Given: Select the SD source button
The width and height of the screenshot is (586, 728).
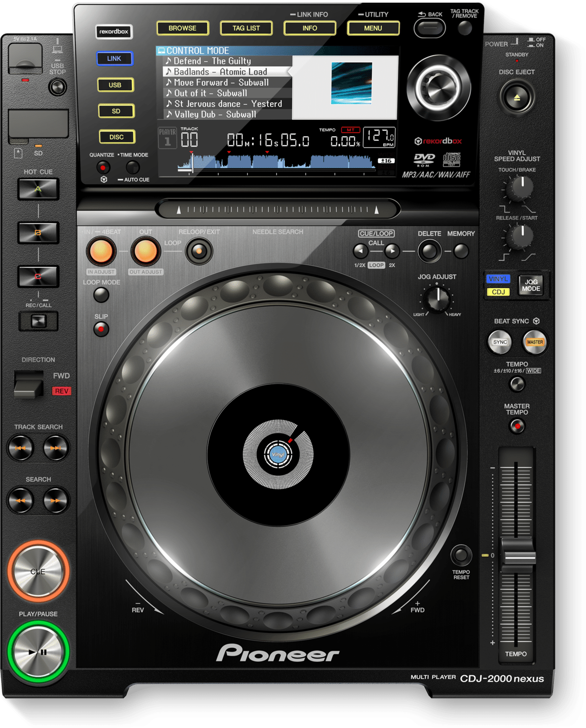Looking at the screenshot, I should coord(116,111).
